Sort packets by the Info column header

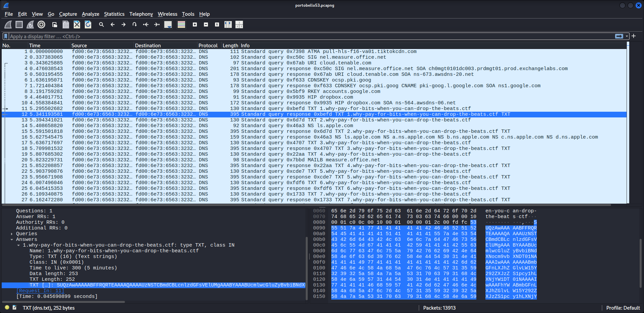(433, 45)
